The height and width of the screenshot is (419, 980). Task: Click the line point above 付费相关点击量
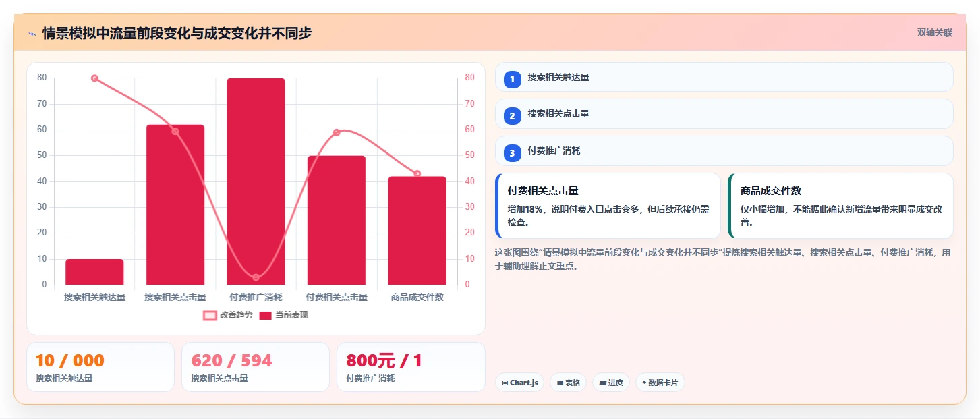point(337,132)
